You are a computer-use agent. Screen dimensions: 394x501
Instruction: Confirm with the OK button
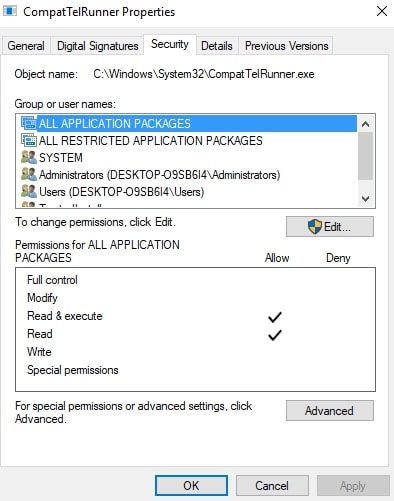click(191, 486)
